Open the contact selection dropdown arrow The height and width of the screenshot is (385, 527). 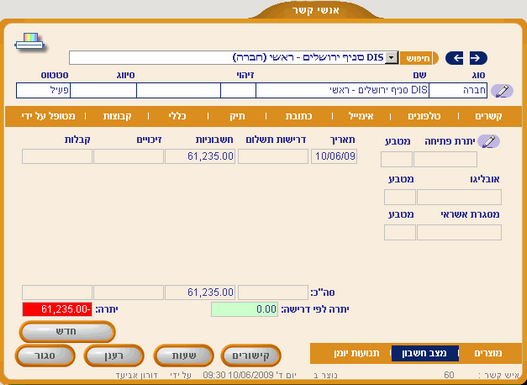pyautogui.click(x=392, y=58)
